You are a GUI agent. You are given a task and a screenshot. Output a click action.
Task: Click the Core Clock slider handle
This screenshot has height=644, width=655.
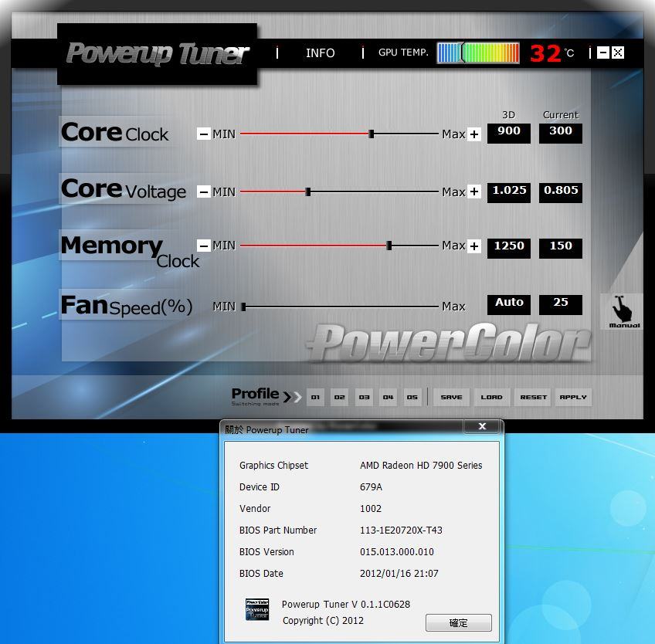(x=372, y=134)
